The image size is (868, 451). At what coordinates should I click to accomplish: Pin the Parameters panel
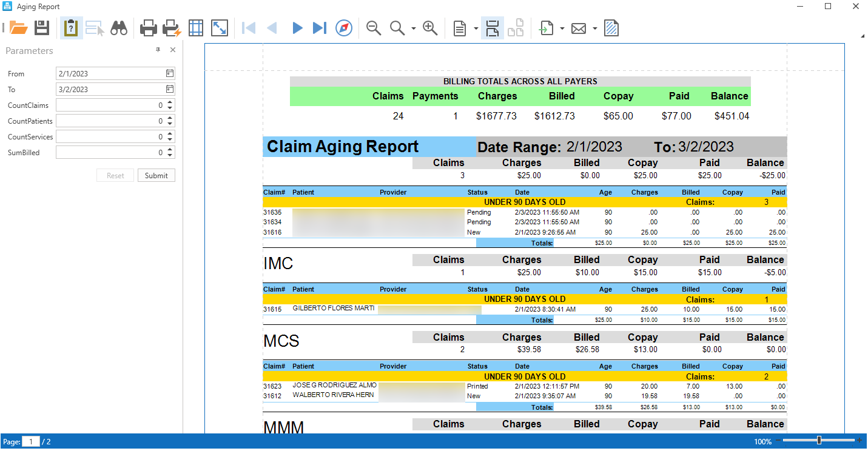pos(158,50)
